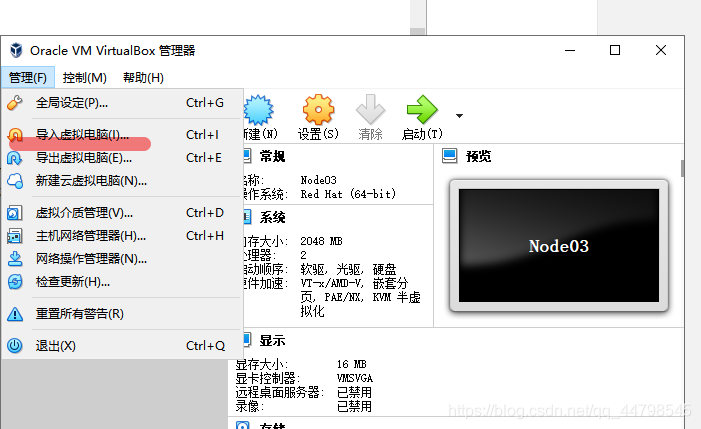Expand the start mode dropdown arrow
This screenshot has width=701, height=429.
459,116
